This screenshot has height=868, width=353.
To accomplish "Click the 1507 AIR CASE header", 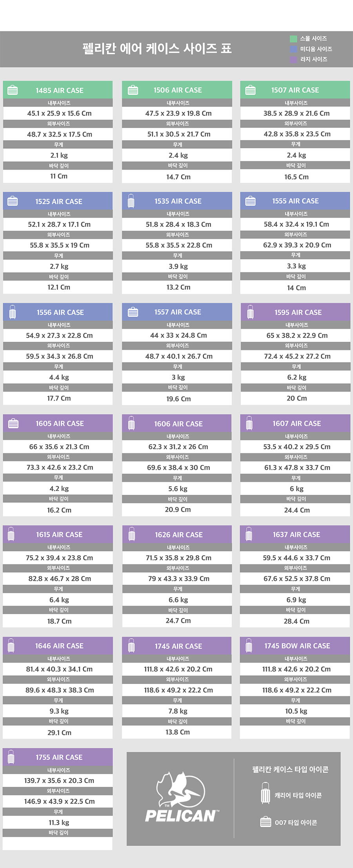I will click(x=295, y=90).
